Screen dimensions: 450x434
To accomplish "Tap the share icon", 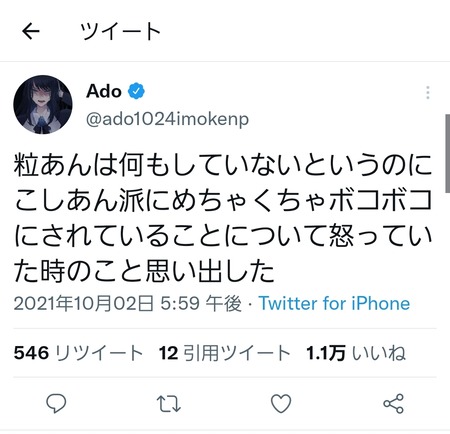I will coord(394,404).
